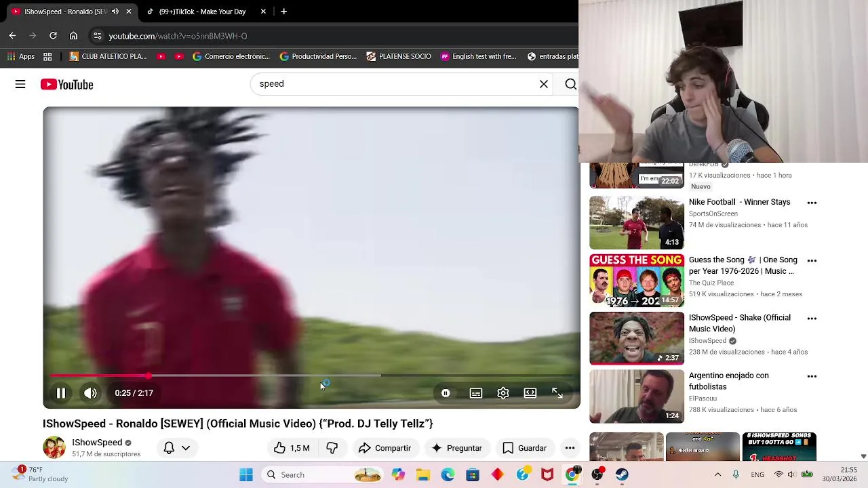Show hidden system tray icons chevron
Screen dimensions: 868x488
[x=717, y=475]
